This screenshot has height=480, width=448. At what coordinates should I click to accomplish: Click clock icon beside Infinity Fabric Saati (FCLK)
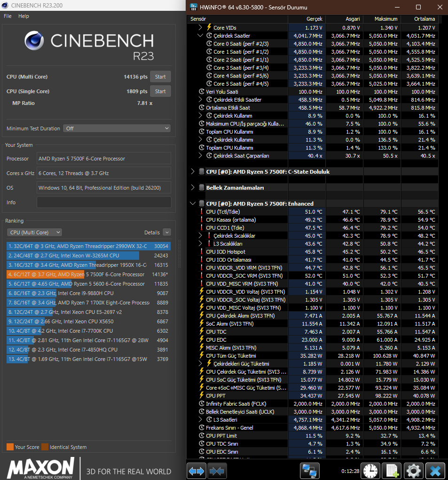202,403
